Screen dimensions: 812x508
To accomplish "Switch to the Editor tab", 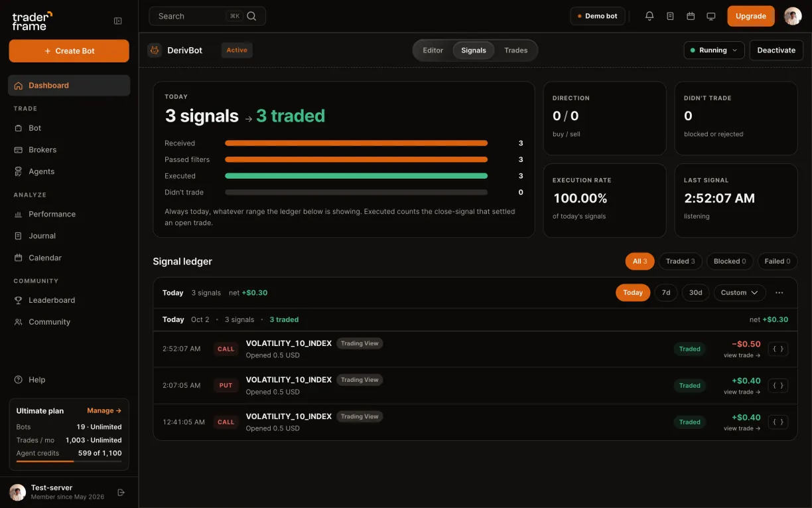I will pos(433,50).
